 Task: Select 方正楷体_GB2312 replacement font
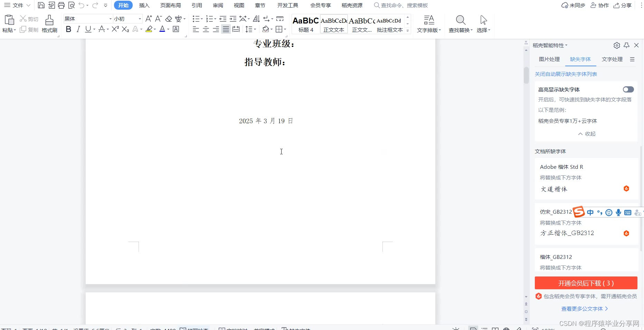[x=567, y=233]
